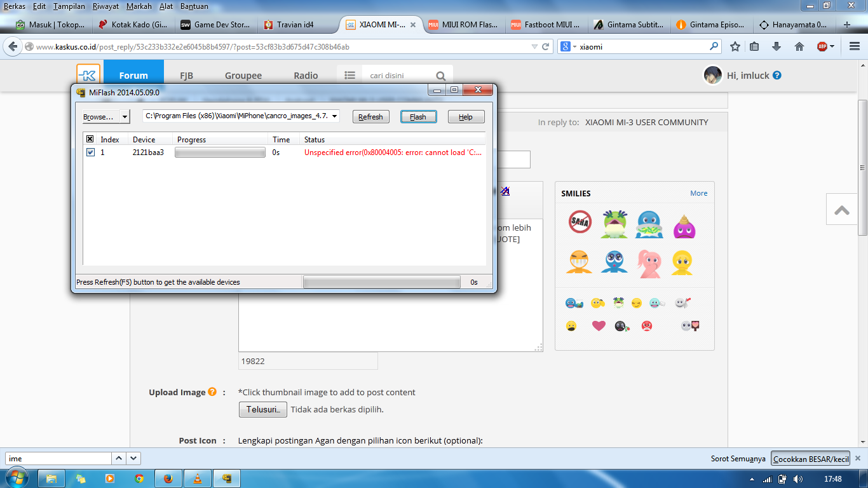The height and width of the screenshot is (488, 868).
Task: Toggle Cocokkan BESAR/kecil in find bar
Action: (811, 459)
